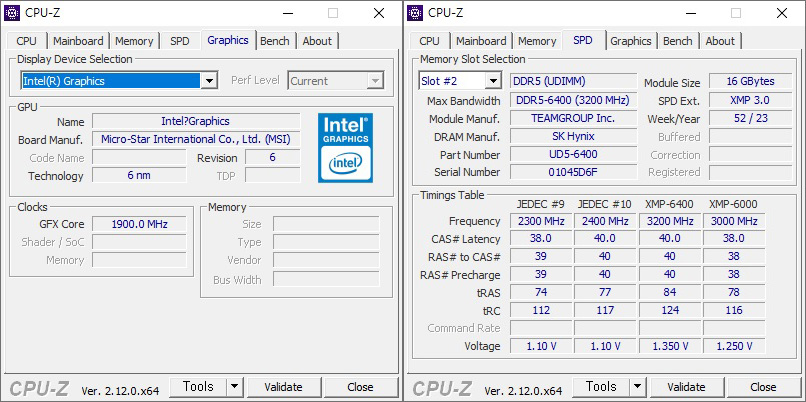Viewport: 806px width, 402px height.
Task: Open the Mainboard tab in the right window
Action: [481, 41]
